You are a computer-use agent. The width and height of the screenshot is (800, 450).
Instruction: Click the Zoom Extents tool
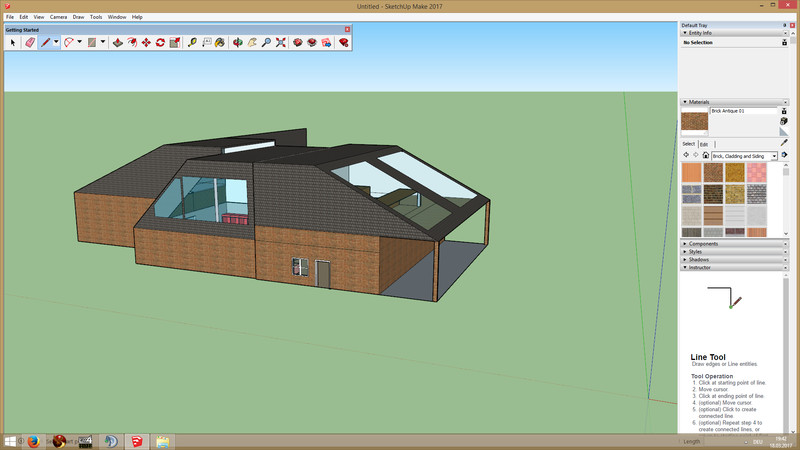tap(281, 43)
